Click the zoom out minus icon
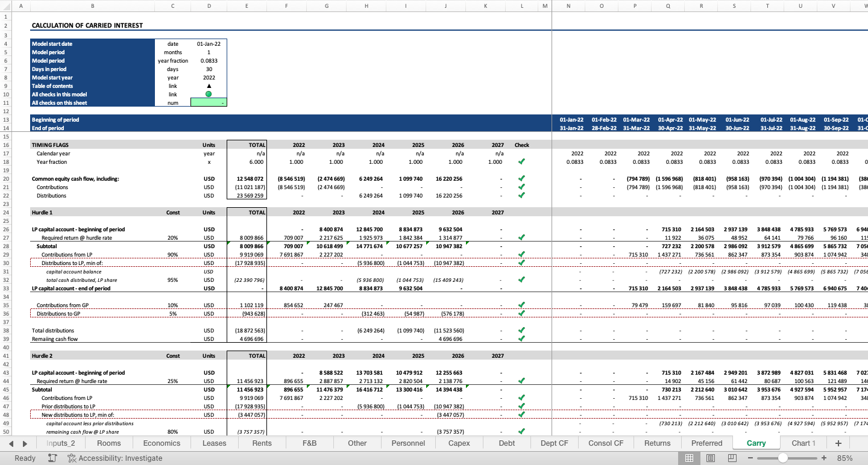The image size is (868, 465). (x=750, y=458)
